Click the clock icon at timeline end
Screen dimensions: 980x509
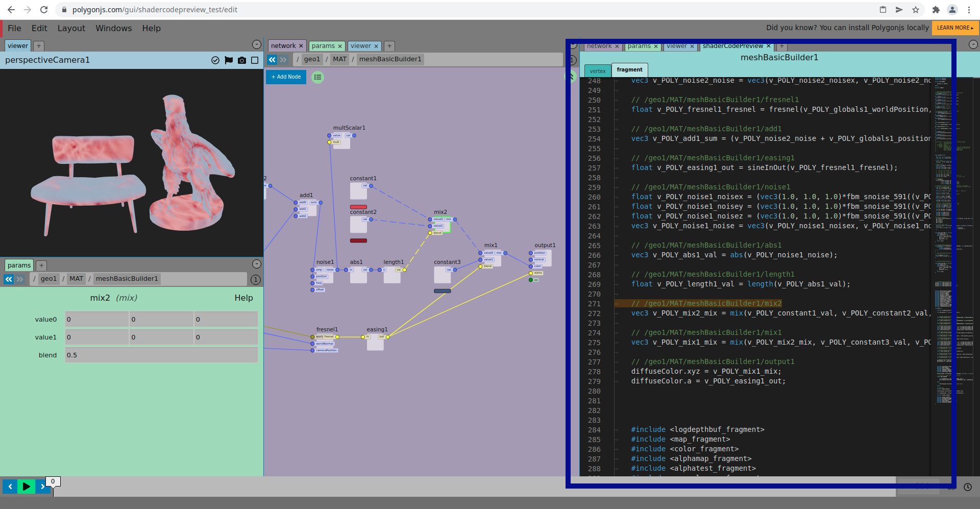point(968,487)
